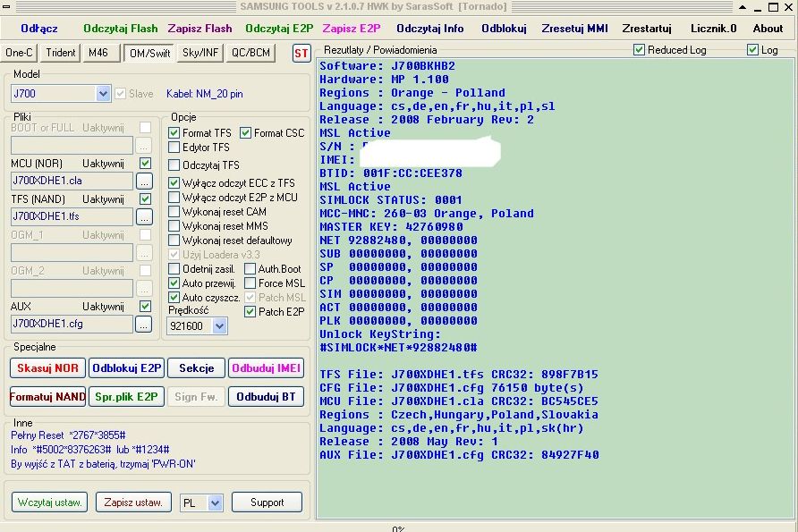
Task: Open the PL language dropdown
Action: (216, 503)
